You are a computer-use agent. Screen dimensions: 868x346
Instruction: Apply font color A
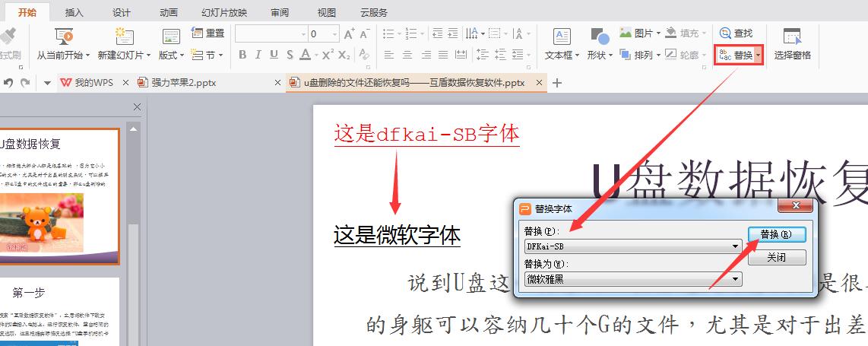(305, 55)
